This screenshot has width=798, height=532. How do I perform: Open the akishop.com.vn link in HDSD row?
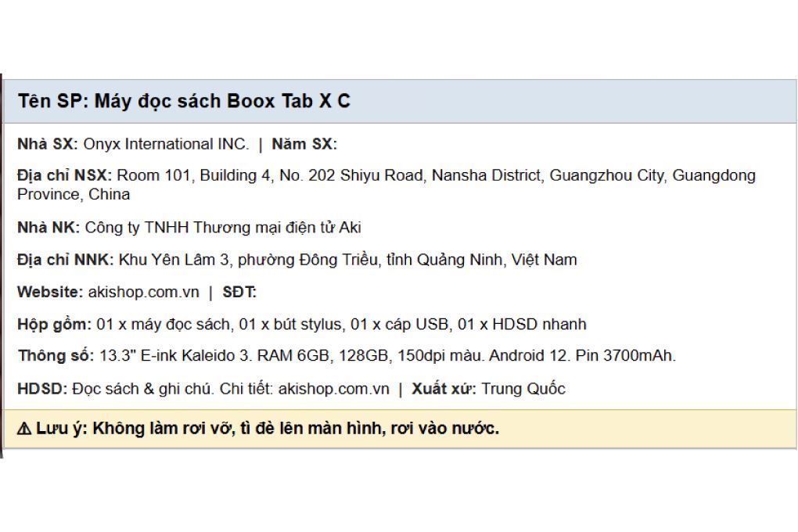(334, 389)
